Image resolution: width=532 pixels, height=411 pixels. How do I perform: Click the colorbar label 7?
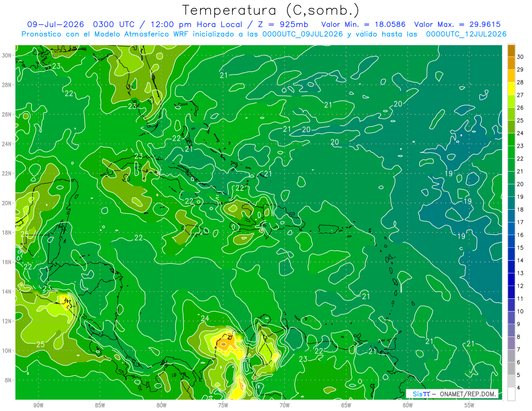[519, 350]
